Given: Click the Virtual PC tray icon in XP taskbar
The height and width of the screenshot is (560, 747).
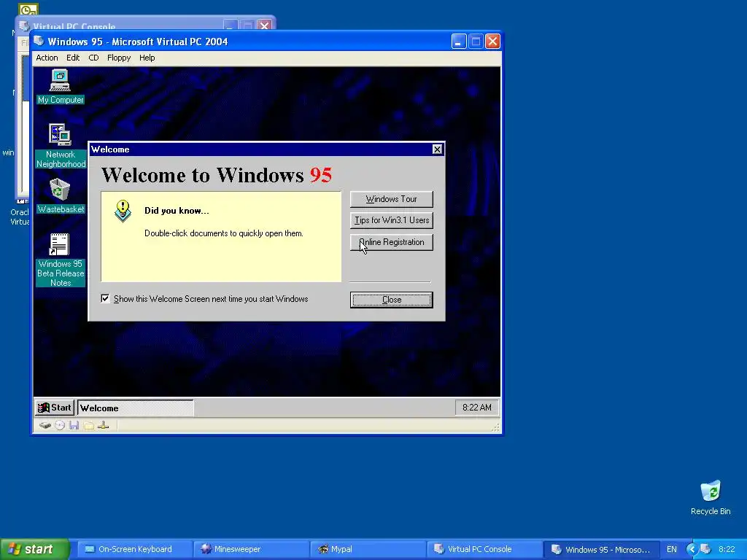Looking at the screenshot, I should (705, 549).
